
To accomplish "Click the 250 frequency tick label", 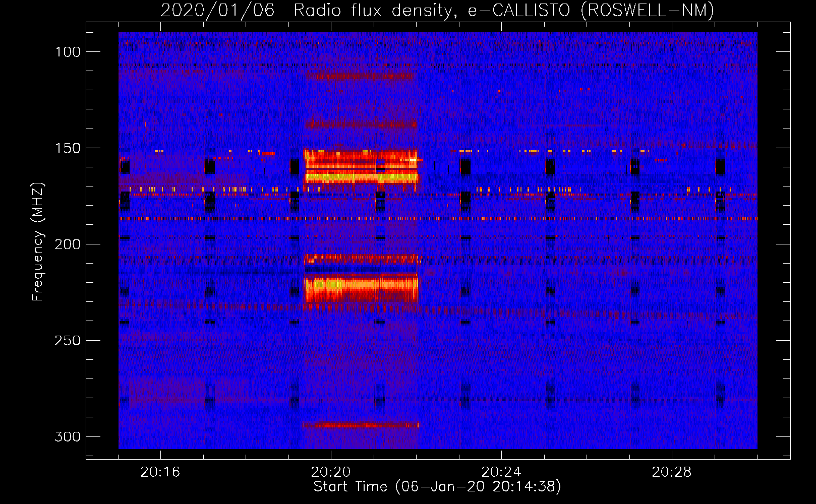I will (68, 341).
